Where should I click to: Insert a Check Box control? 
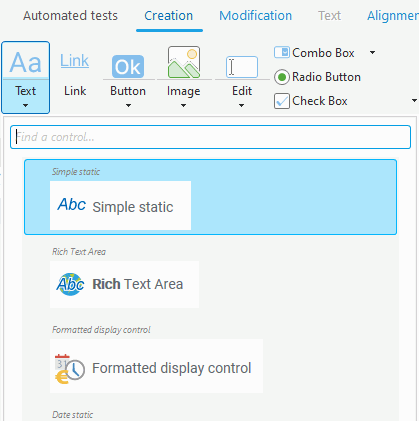tap(311, 101)
